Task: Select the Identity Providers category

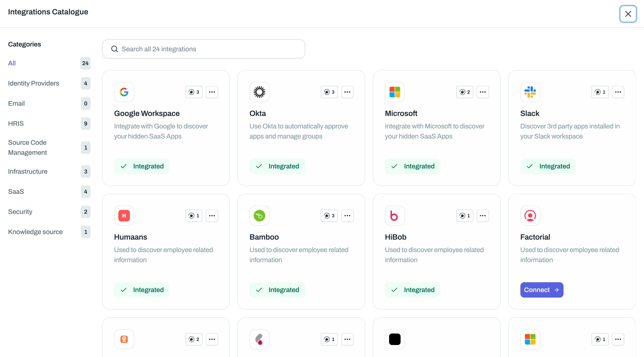Action: tap(34, 83)
